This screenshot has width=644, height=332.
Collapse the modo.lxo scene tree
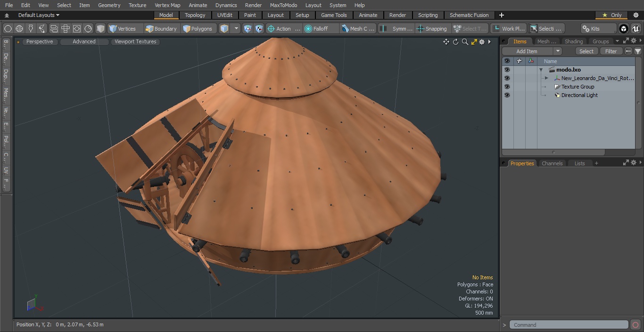pos(541,70)
